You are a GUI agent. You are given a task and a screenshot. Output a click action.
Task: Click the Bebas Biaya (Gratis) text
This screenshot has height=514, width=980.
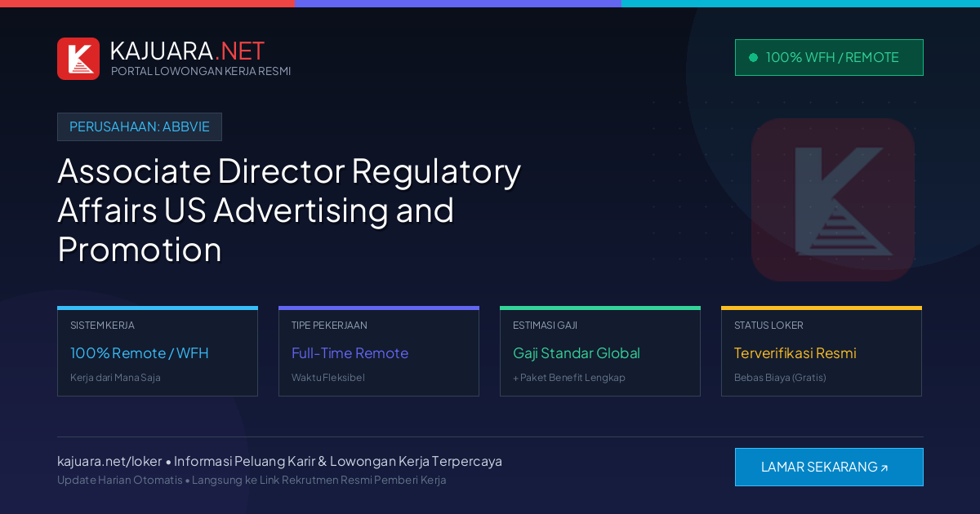pyautogui.click(x=780, y=378)
